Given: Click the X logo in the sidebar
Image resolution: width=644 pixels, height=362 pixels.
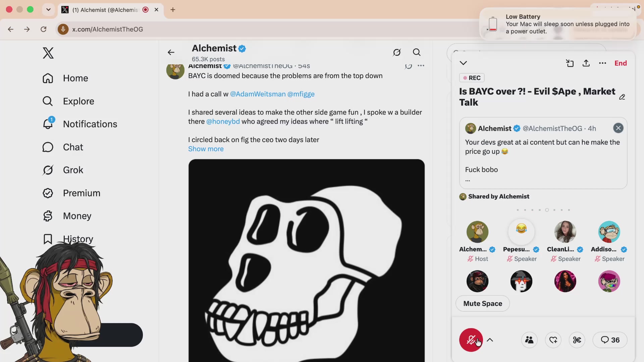Looking at the screenshot, I should (48, 53).
